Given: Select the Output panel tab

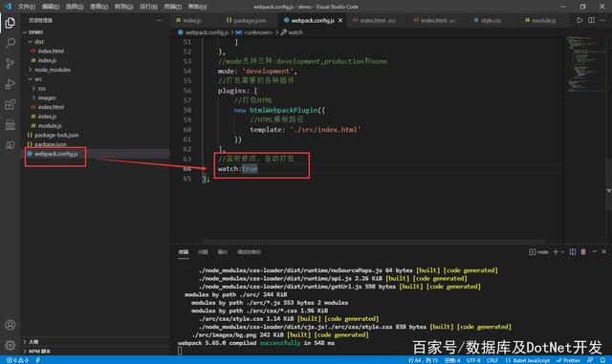Looking at the screenshot, I should point(223,252).
